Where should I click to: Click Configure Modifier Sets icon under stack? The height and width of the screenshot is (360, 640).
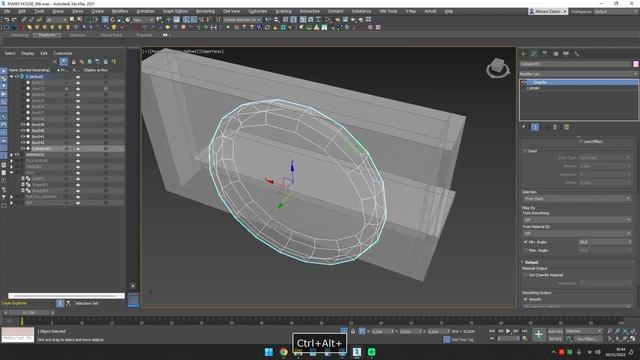coord(567,127)
